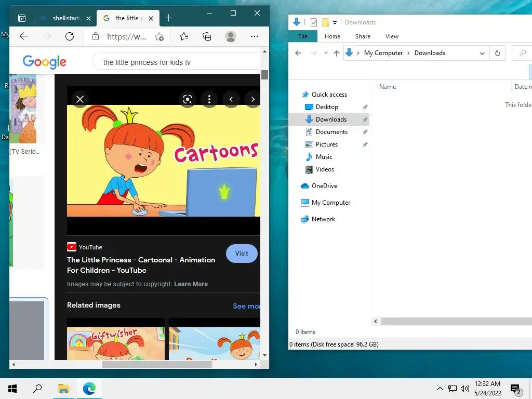The width and height of the screenshot is (532, 399).
Task: Open the Share ribbon tab in Explorer
Action: click(x=363, y=36)
